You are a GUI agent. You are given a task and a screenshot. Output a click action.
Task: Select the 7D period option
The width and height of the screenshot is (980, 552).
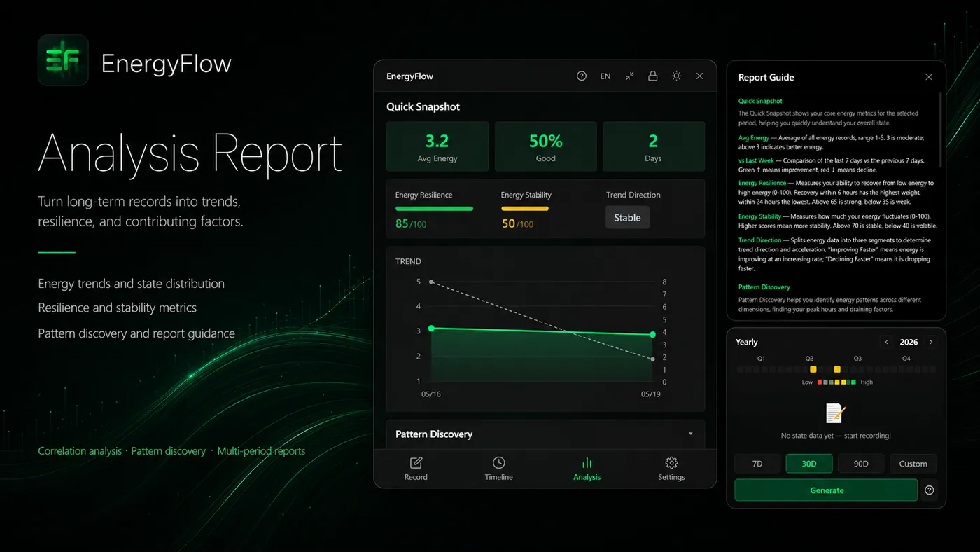[x=757, y=464]
